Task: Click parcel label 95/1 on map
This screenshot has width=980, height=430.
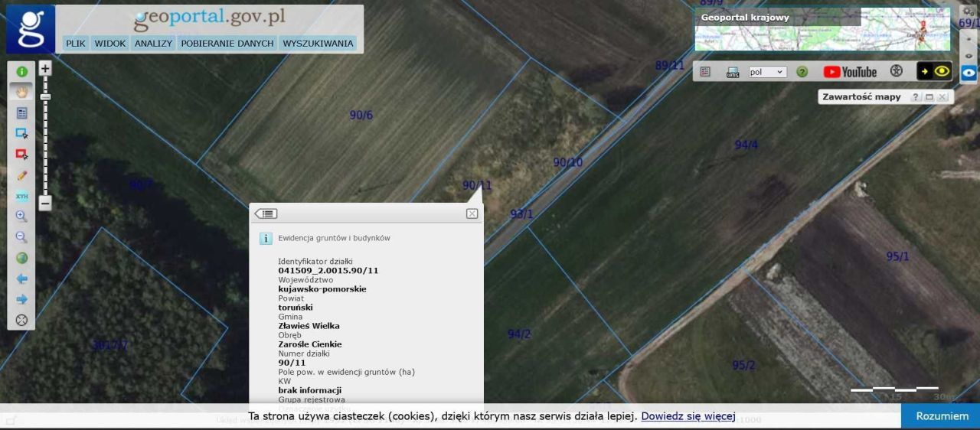Action: pyautogui.click(x=898, y=256)
